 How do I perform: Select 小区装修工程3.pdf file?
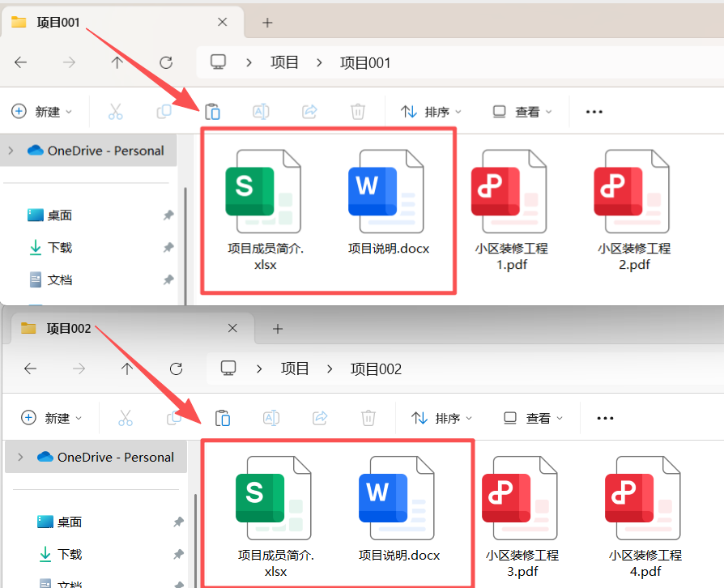point(522,517)
